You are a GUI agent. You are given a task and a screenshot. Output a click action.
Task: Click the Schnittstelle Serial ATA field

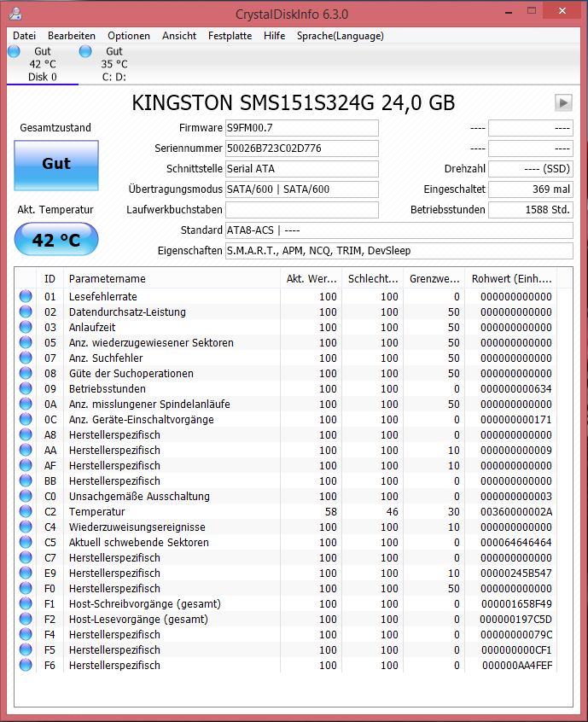pos(301,168)
